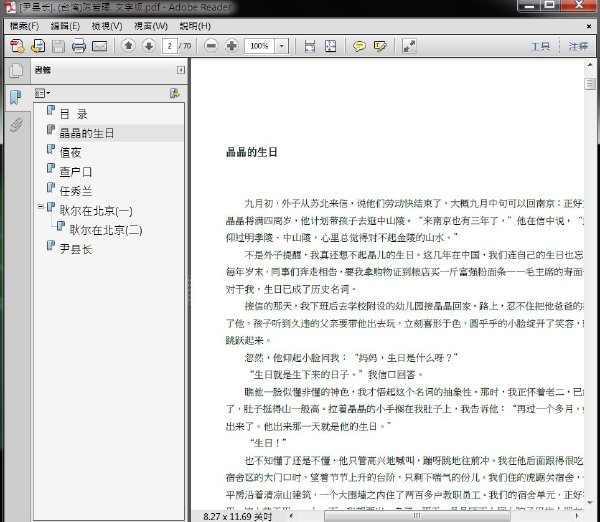Select the 耿尔在北京(二) bookmark

coord(106,230)
